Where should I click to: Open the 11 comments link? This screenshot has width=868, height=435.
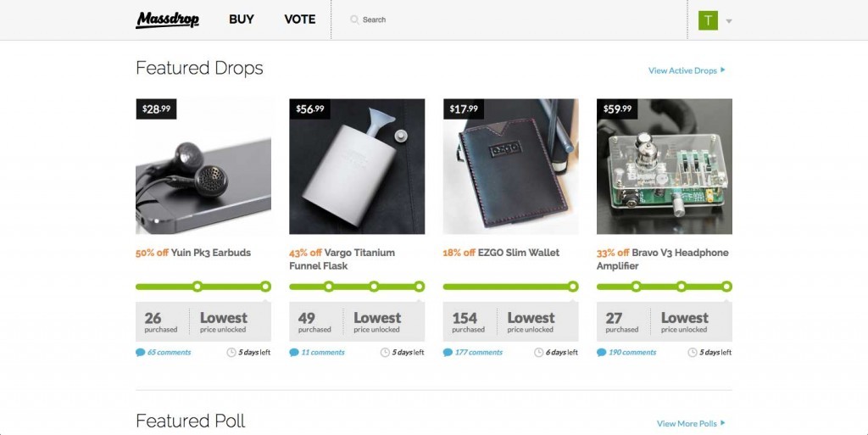click(323, 353)
